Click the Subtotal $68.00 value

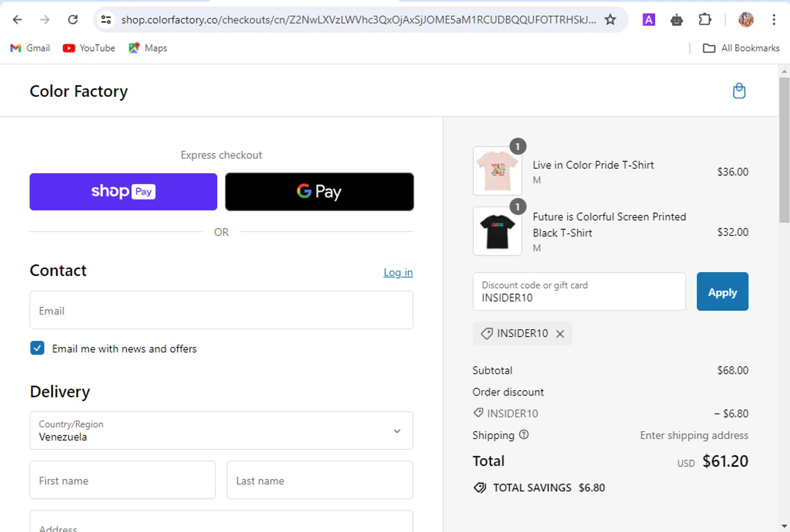pyautogui.click(x=733, y=370)
